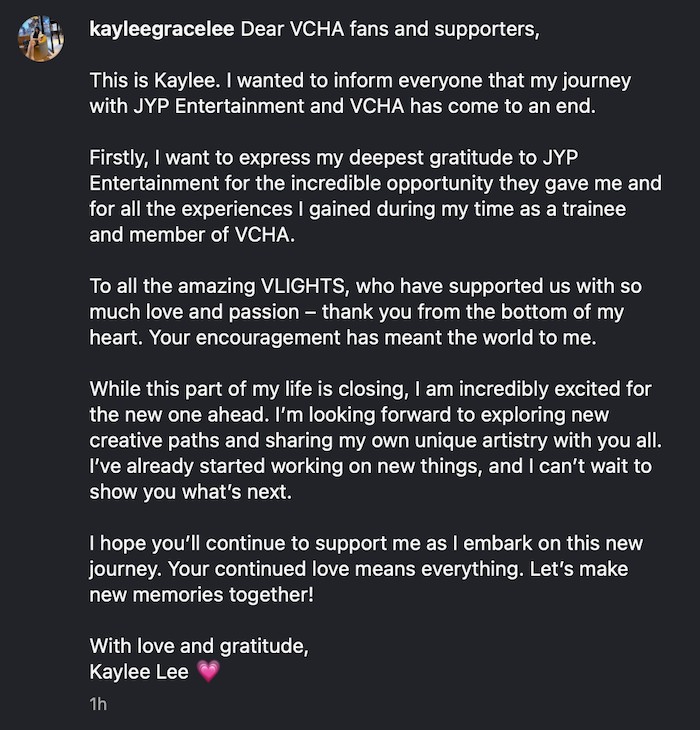The width and height of the screenshot is (700, 730).
Task: Click the line beginning 'While this part of my life'
Action: point(370,389)
